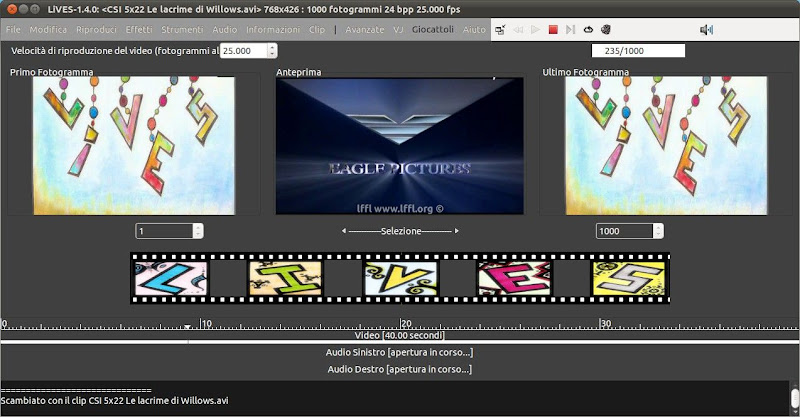Click the first frame number field showing 1
This screenshot has height=417, width=800.
pyautogui.click(x=164, y=231)
